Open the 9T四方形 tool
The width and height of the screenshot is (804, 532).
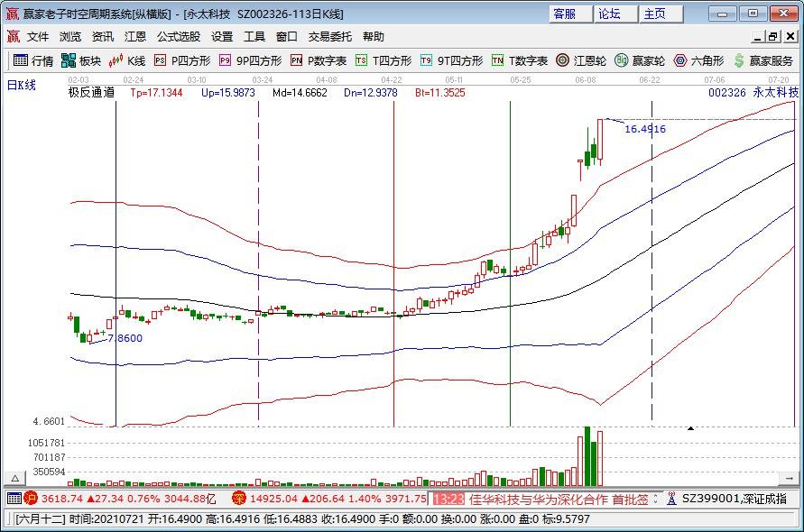point(443,61)
